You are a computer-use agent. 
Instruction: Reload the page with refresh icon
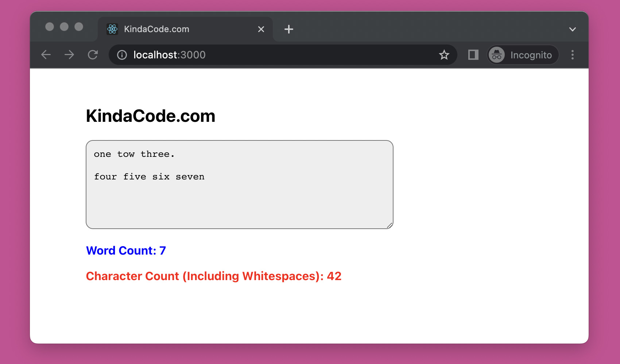[93, 55]
